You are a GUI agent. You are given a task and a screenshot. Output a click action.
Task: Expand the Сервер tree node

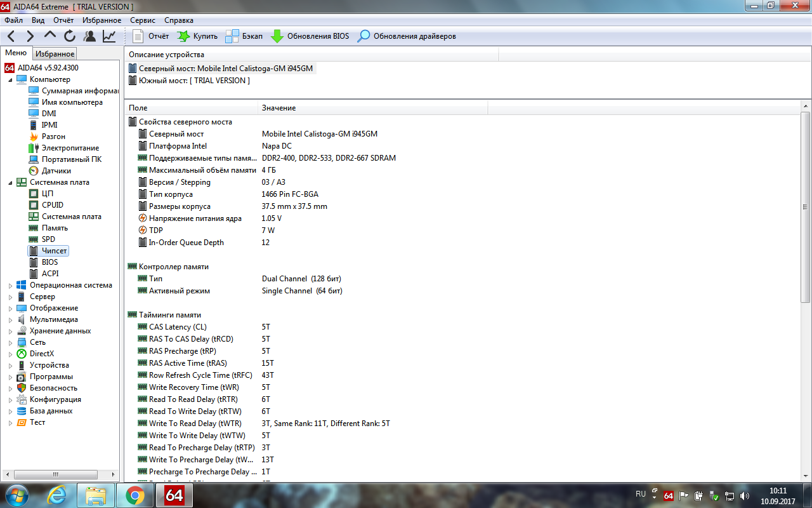[10, 297]
